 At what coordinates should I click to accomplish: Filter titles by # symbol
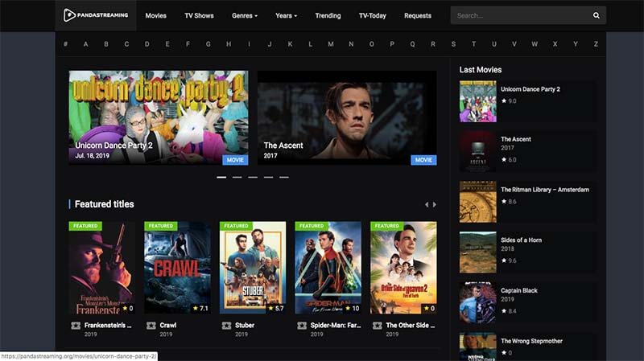(x=66, y=44)
